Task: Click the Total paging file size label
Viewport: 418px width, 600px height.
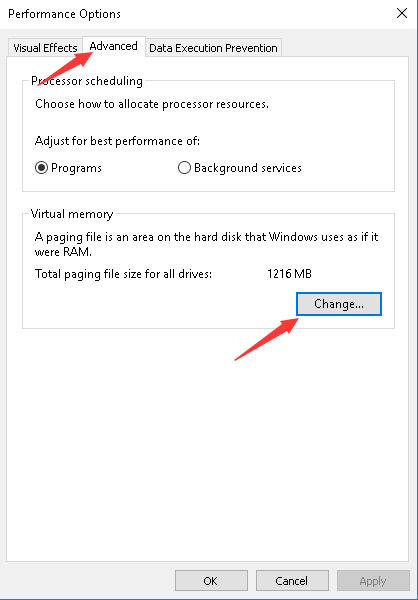Action: pos(123,274)
